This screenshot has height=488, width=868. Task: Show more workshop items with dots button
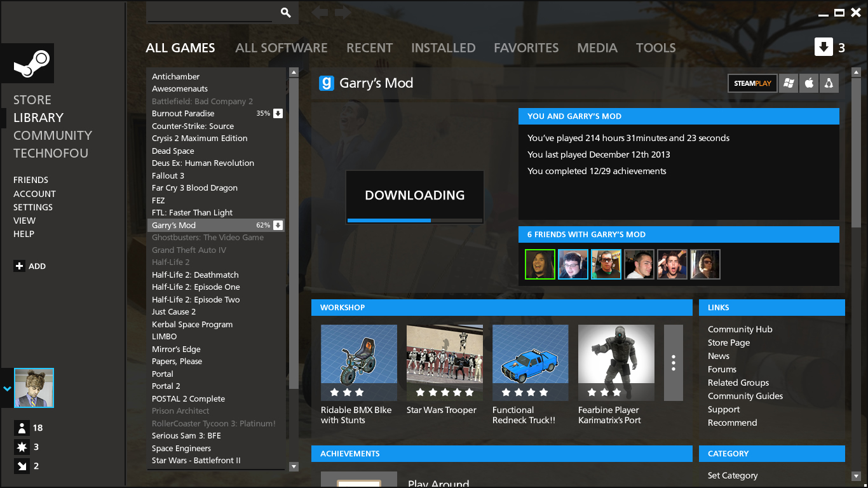pos(674,363)
